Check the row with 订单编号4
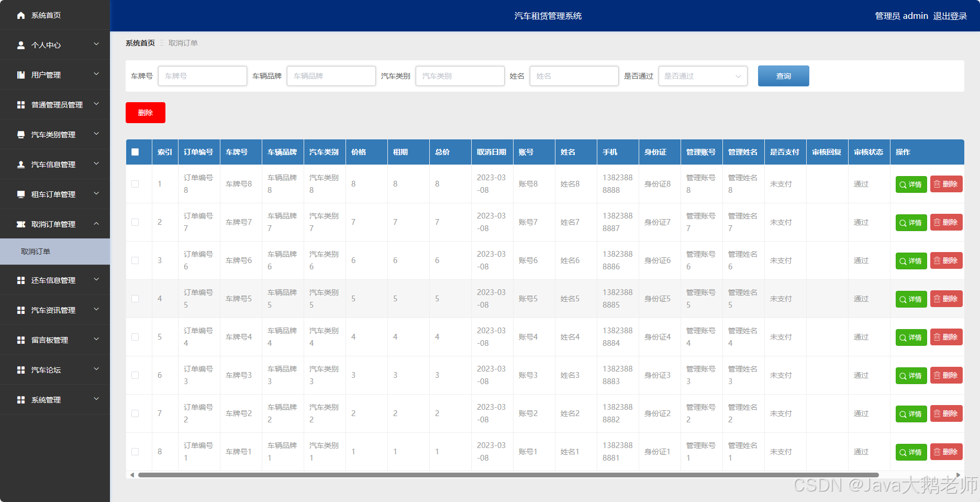The width and height of the screenshot is (980, 502). pos(135,337)
